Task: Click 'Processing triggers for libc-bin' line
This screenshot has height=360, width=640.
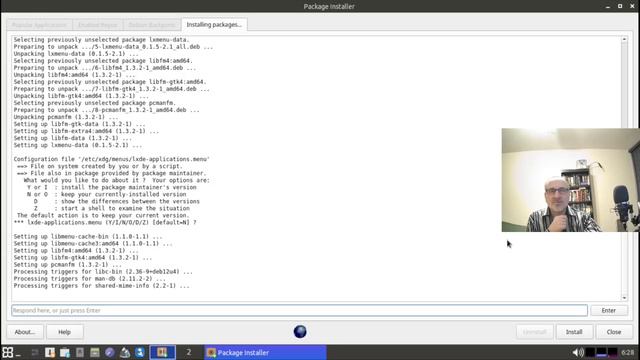Action: 103,272
